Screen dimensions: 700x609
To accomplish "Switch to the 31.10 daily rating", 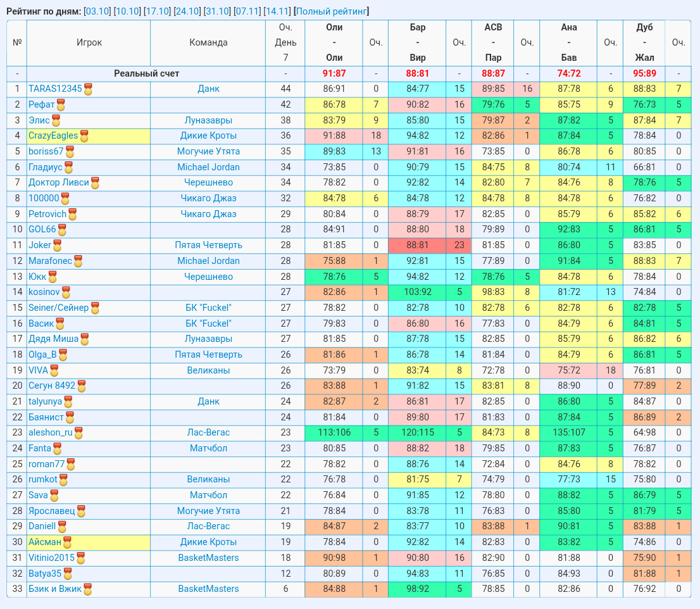I will pos(217,11).
